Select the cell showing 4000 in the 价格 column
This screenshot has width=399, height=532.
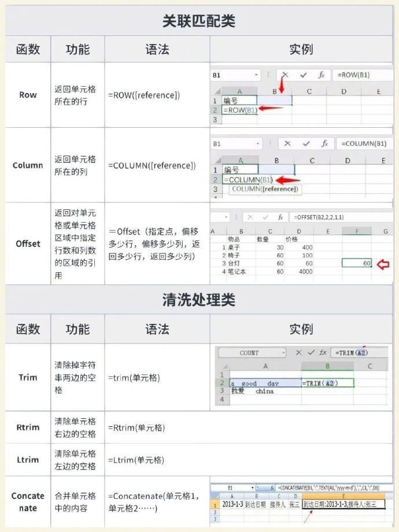tap(299, 271)
